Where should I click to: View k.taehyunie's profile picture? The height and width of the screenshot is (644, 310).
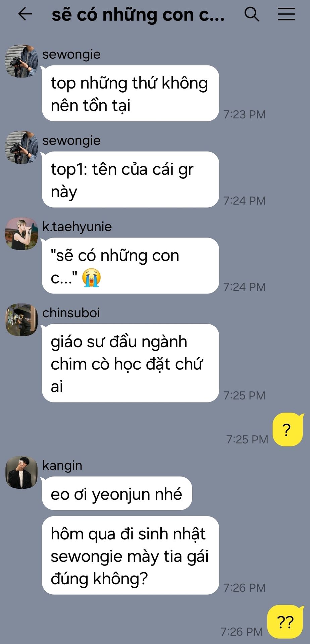[x=21, y=233]
